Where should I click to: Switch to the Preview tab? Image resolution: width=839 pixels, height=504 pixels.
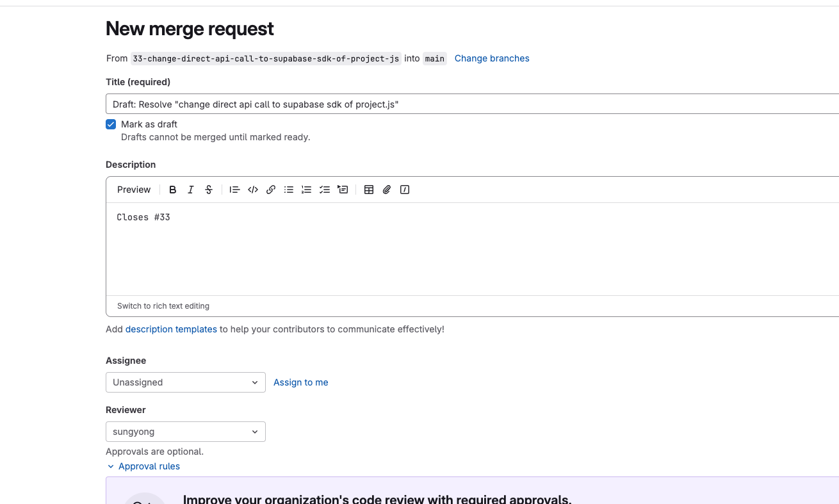click(x=134, y=190)
